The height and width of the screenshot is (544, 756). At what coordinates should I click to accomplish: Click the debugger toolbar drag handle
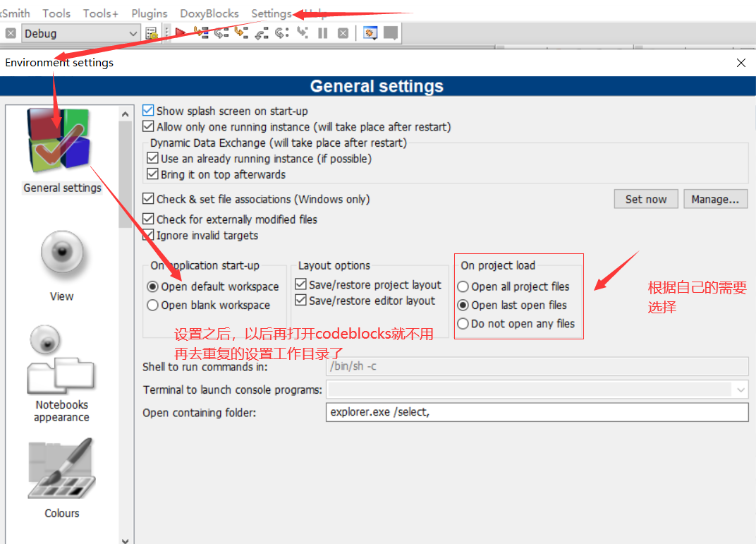[167, 32]
